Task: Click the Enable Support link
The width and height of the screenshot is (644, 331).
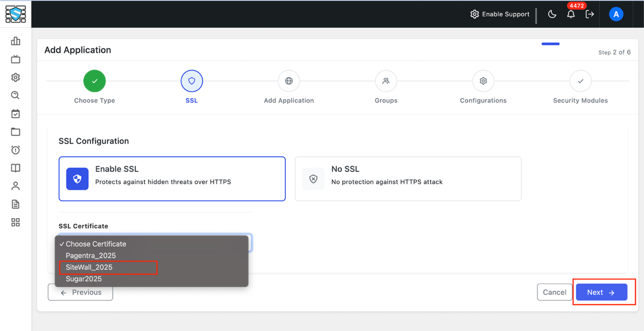Action: [x=500, y=14]
